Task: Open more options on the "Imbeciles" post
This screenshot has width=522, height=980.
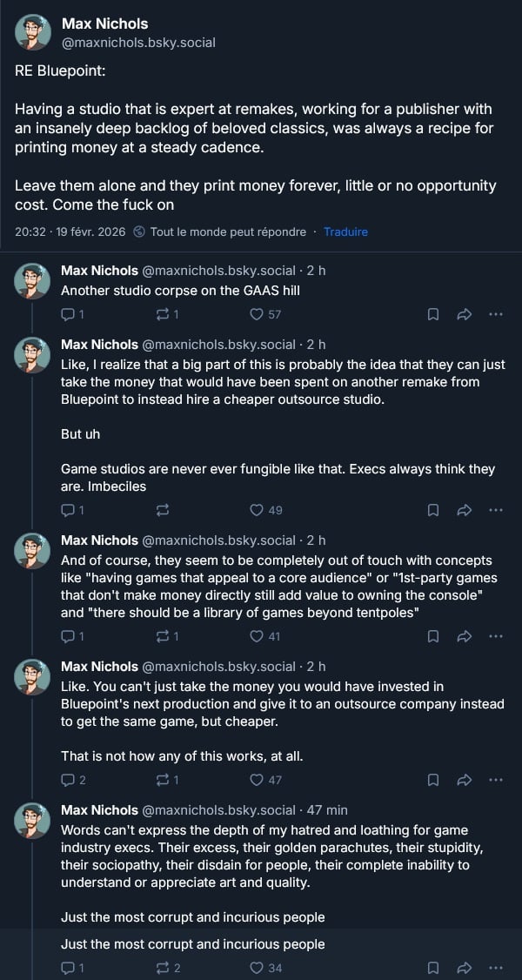Action: coord(495,510)
